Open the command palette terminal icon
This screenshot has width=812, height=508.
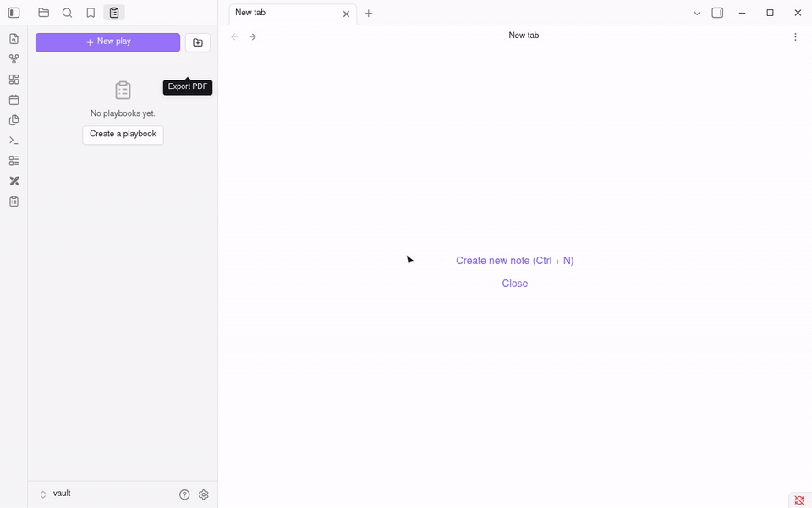coord(14,141)
